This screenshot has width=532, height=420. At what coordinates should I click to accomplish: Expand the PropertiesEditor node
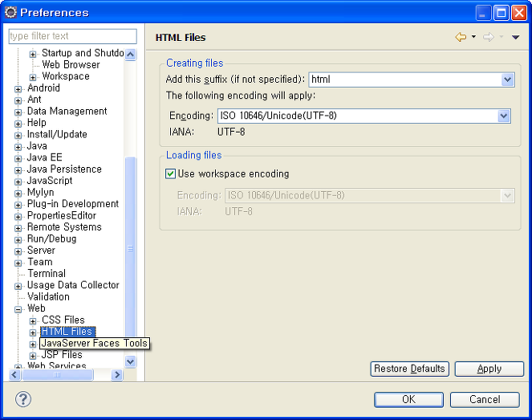click(x=18, y=217)
